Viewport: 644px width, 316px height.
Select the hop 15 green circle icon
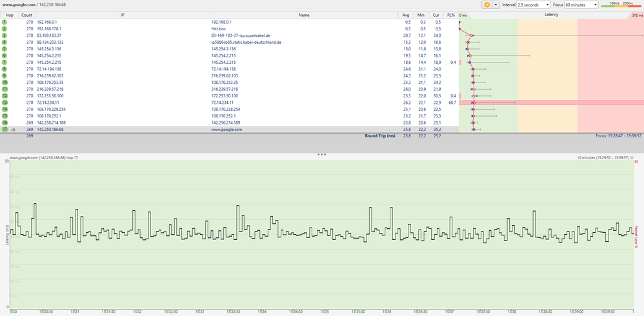pos(5,115)
